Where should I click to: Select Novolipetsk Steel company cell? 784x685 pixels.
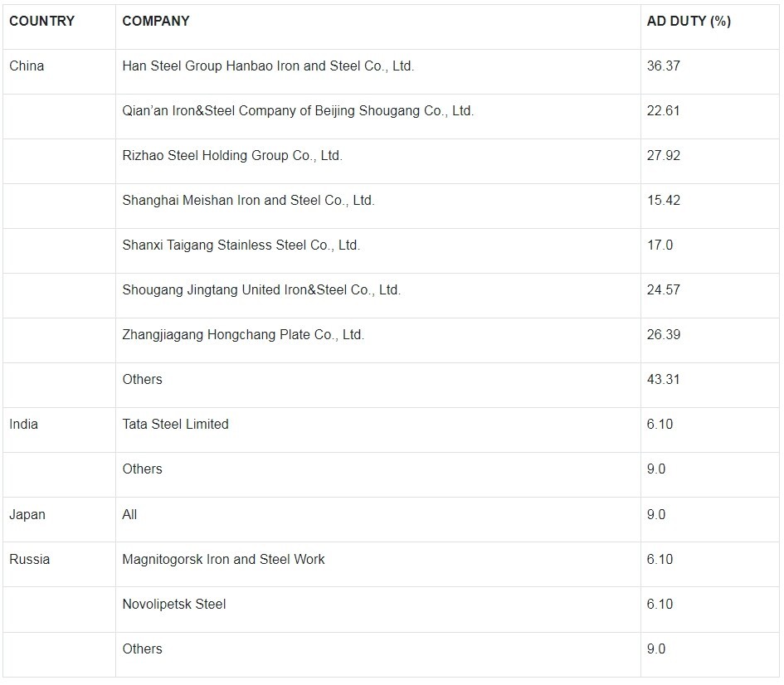point(173,605)
